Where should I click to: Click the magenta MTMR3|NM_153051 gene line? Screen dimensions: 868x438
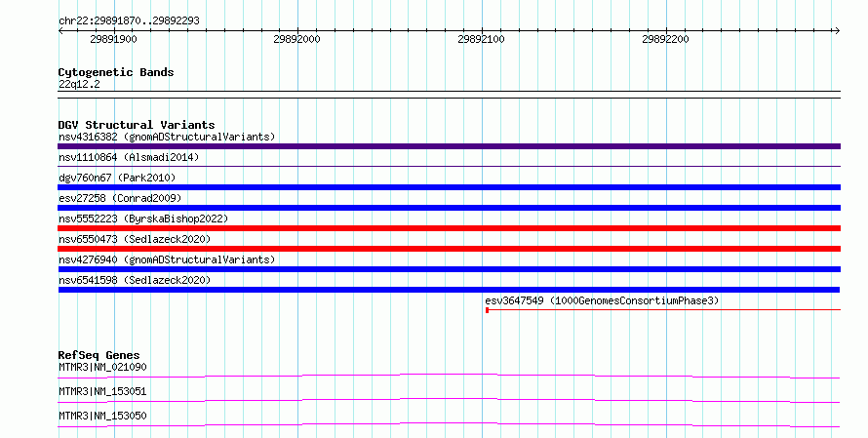pos(449,400)
